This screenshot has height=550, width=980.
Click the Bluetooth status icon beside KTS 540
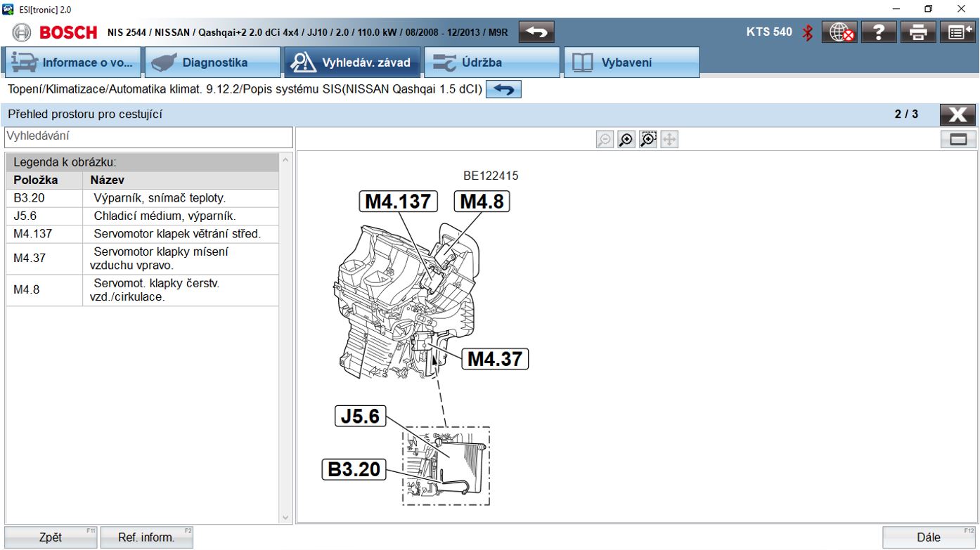(x=808, y=32)
